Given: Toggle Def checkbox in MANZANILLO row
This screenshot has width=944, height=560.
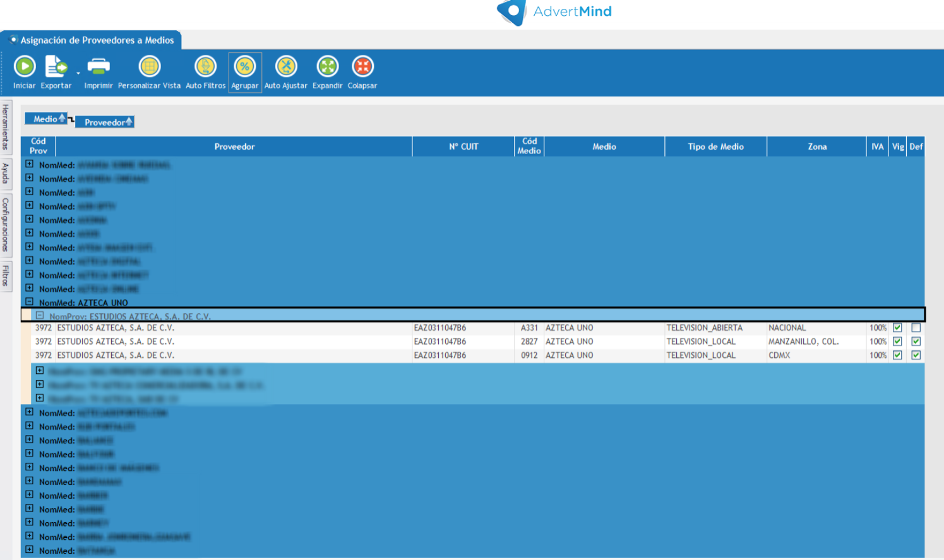Looking at the screenshot, I should [x=916, y=342].
